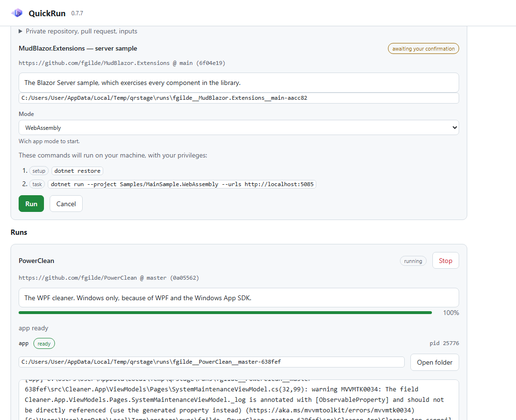Click the MudBlazor.Extensions GitHub URL text

(x=122, y=63)
